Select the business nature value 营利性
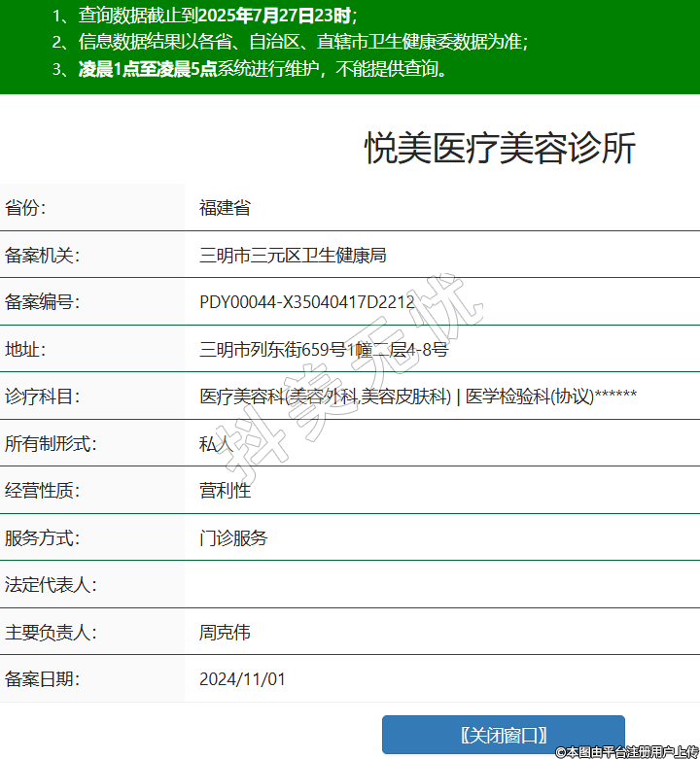 coord(225,491)
